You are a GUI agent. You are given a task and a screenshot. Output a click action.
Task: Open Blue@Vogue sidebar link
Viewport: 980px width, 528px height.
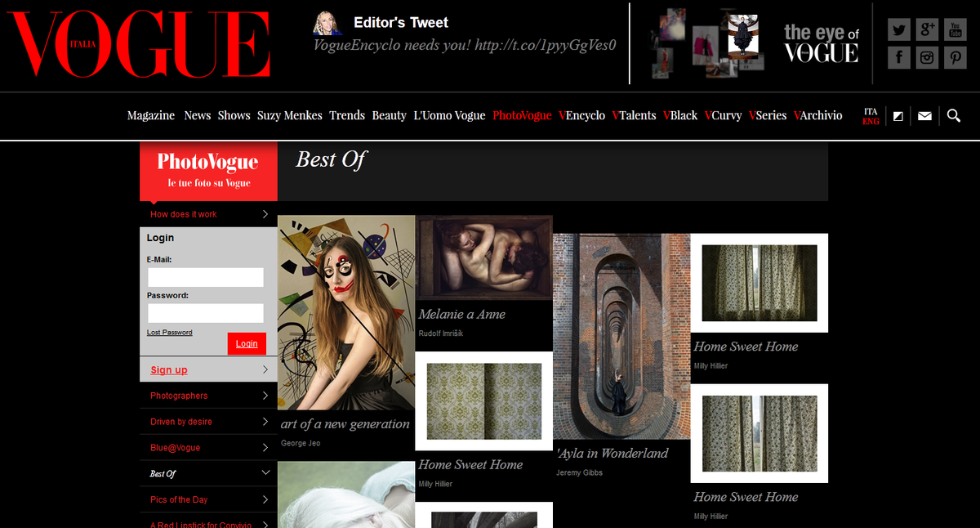175,448
